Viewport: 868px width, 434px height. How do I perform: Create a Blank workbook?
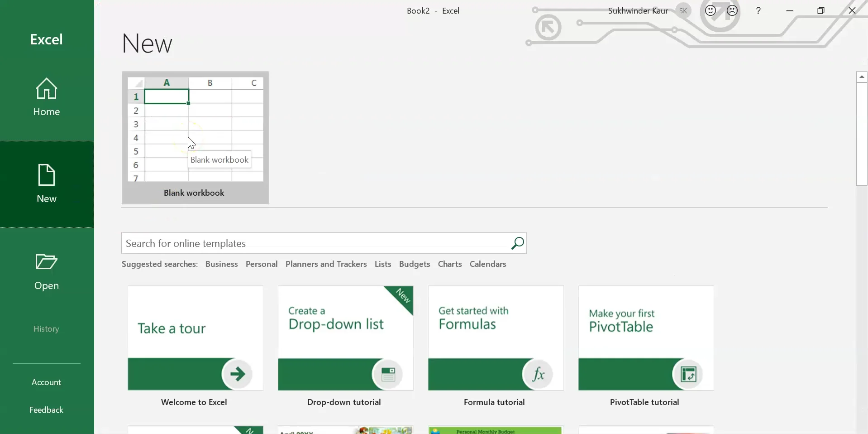[x=195, y=137]
